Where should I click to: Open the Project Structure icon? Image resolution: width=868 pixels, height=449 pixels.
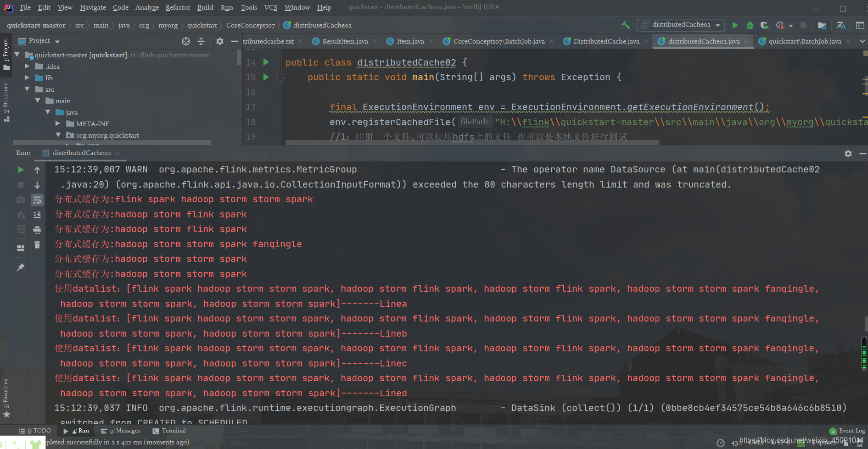tap(822, 25)
